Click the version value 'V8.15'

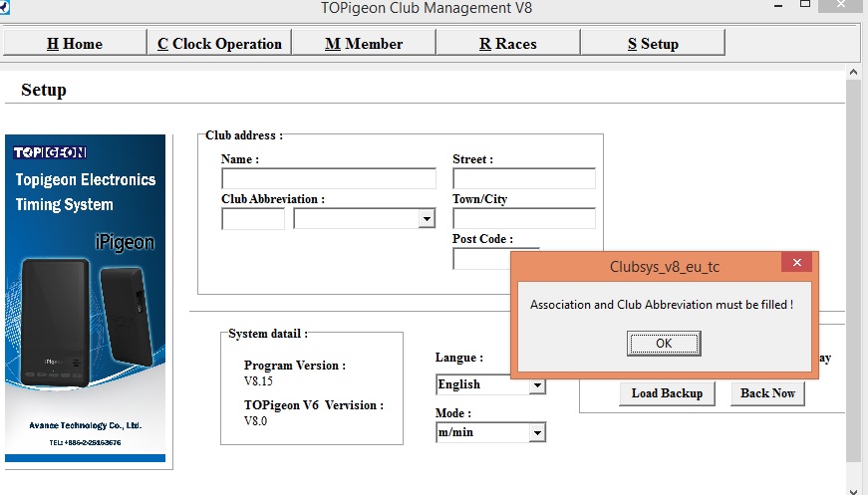[258, 381]
